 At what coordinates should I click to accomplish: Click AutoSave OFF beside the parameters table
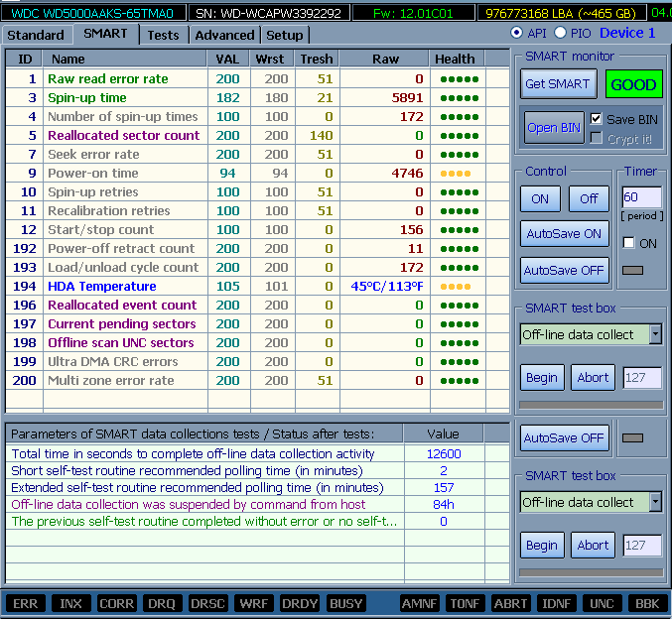565,438
